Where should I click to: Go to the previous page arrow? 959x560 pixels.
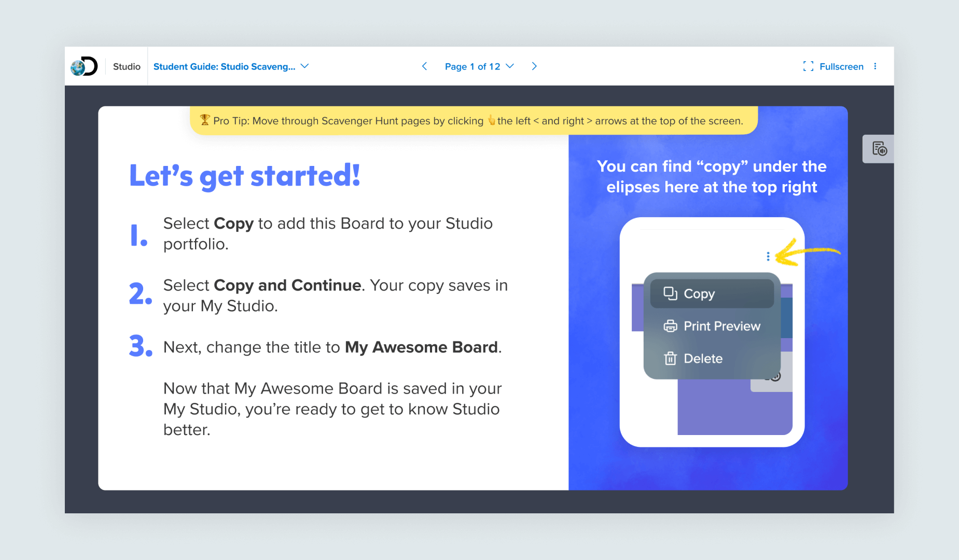click(x=424, y=66)
